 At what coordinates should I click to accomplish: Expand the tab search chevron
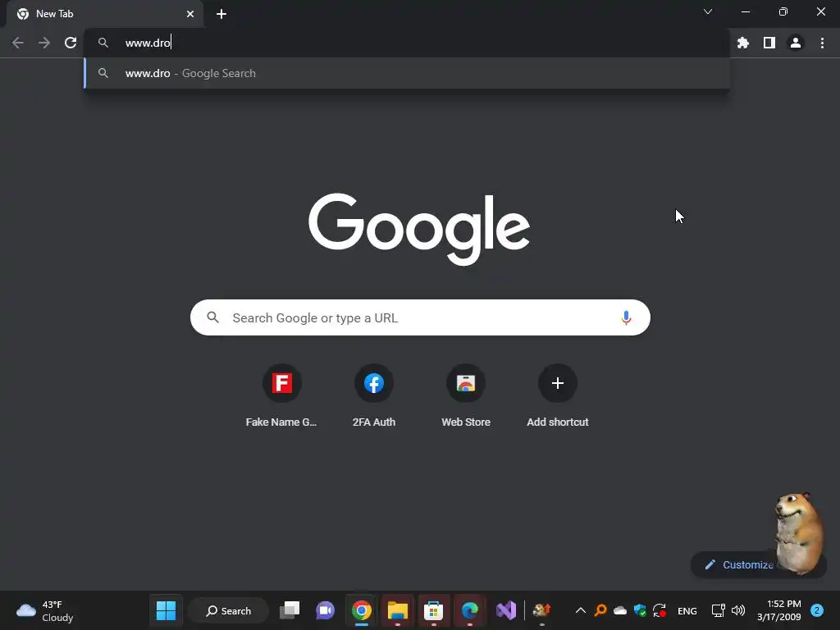pos(708,11)
